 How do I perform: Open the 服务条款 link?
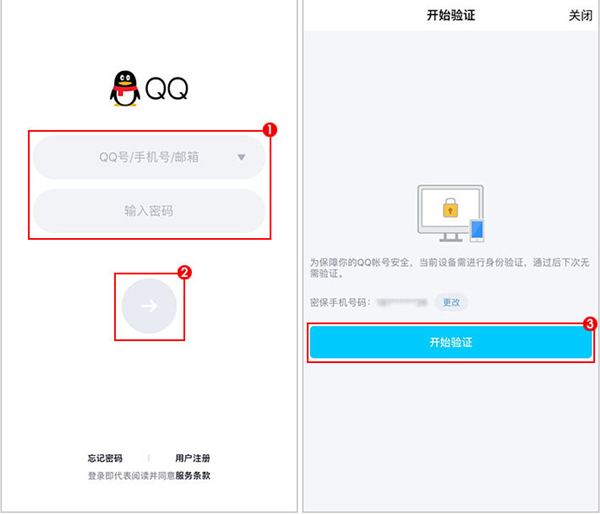tap(193, 476)
